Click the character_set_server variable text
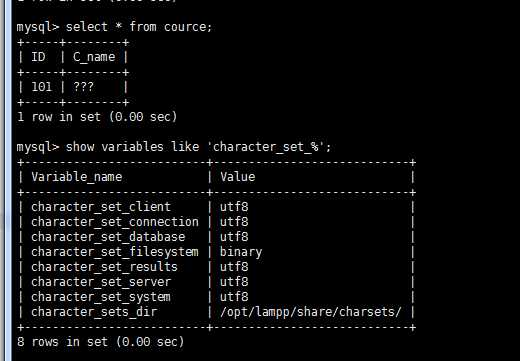 pos(101,282)
